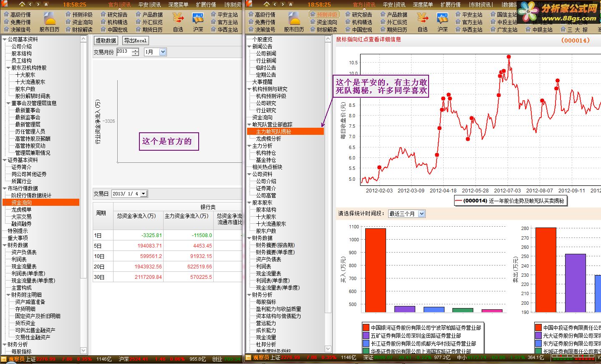Screen dimensions: 601x364
Task: Click the home icon in the left window
Action: pos(22,4)
